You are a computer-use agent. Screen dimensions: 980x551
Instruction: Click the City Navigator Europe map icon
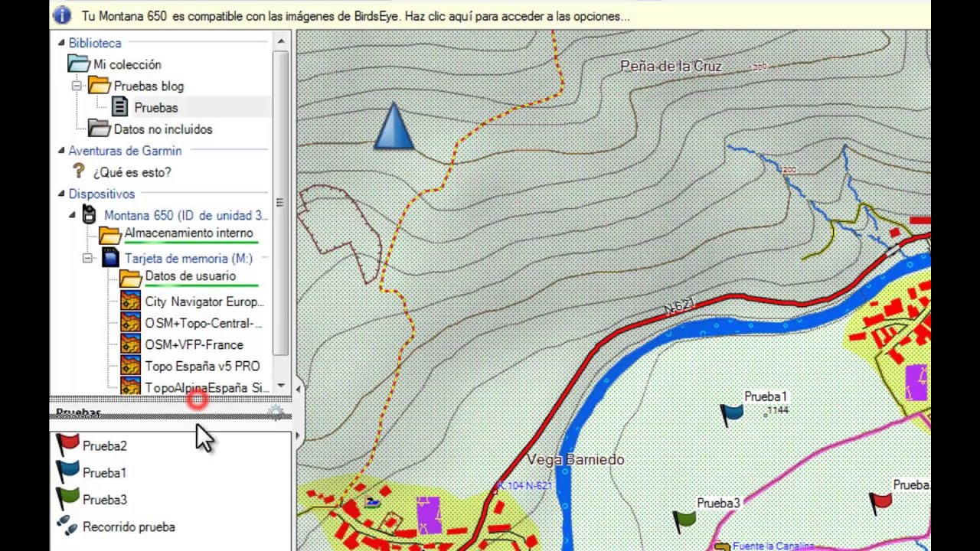[131, 301]
